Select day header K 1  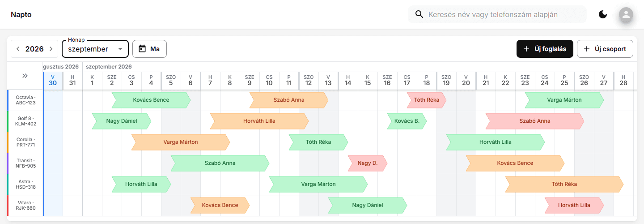[x=92, y=80]
